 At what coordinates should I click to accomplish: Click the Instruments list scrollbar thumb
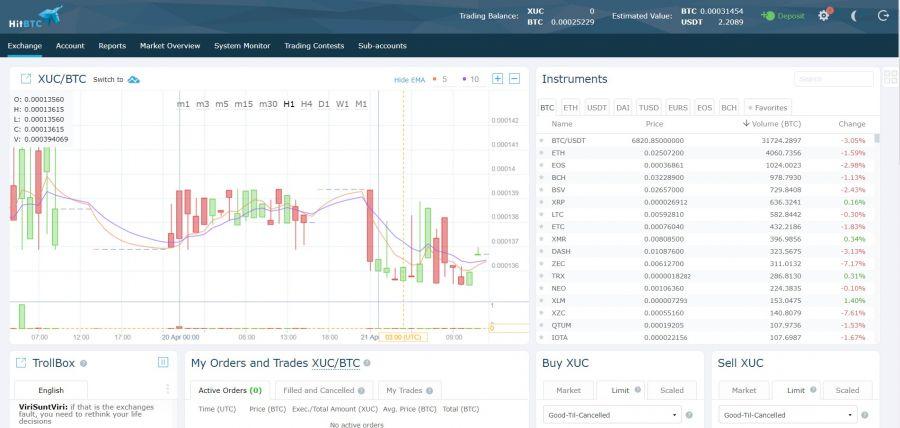876,138
